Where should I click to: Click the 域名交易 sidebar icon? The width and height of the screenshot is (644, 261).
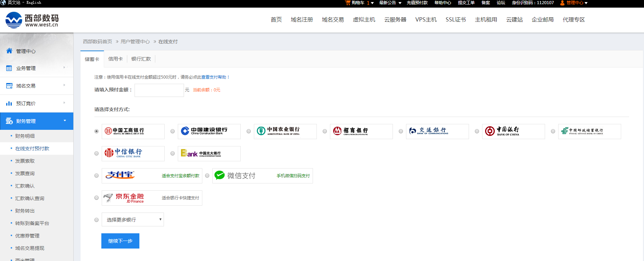(9, 85)
